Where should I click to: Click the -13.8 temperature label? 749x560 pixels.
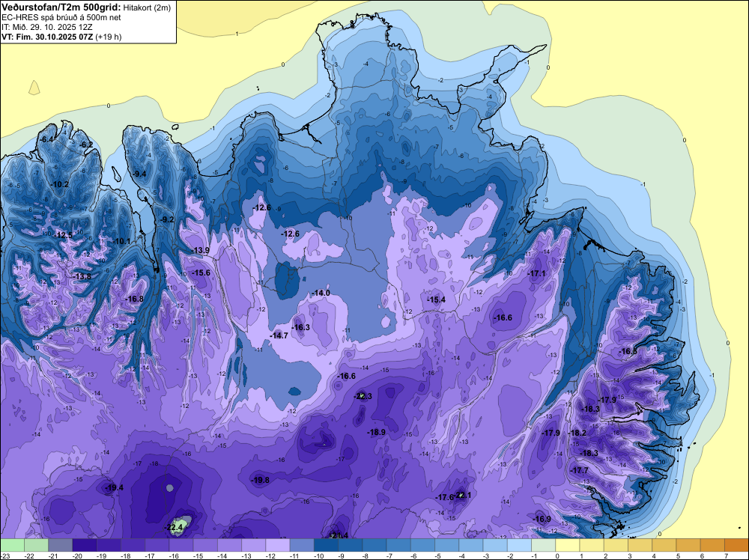pyautogui.click(x=82, y=276)
